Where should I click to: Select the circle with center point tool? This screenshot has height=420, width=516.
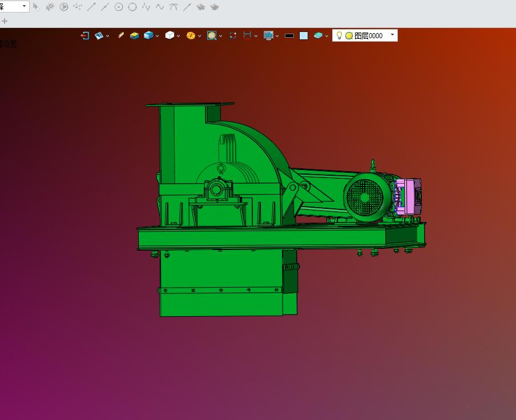(119, 7)
